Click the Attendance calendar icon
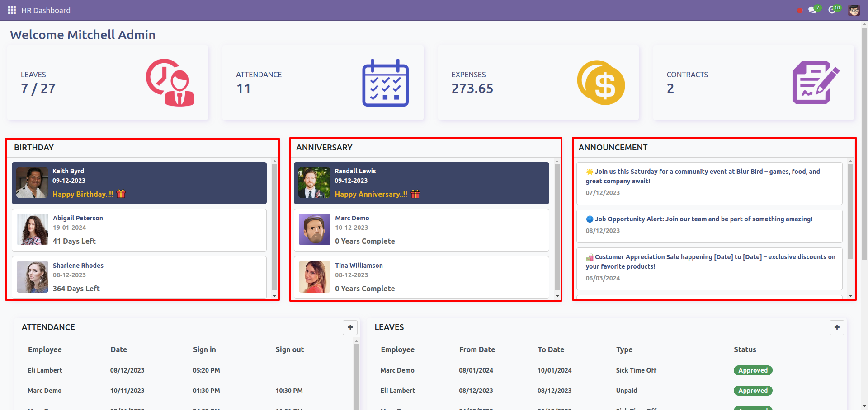The width and height of the screenshot is (868, 410). click(386, 83)
